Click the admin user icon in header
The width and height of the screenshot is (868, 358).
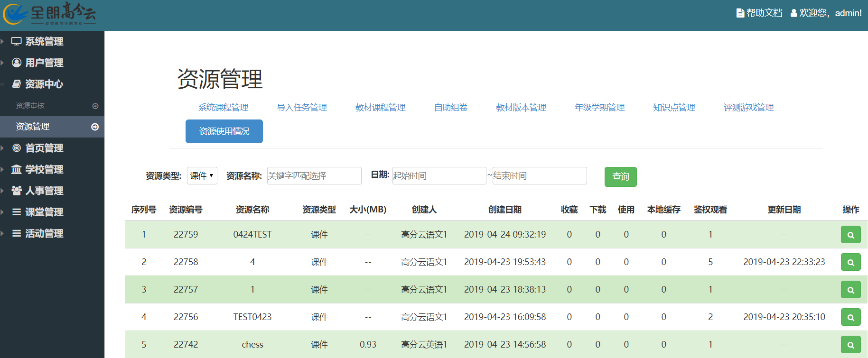(x=793, y=13)
